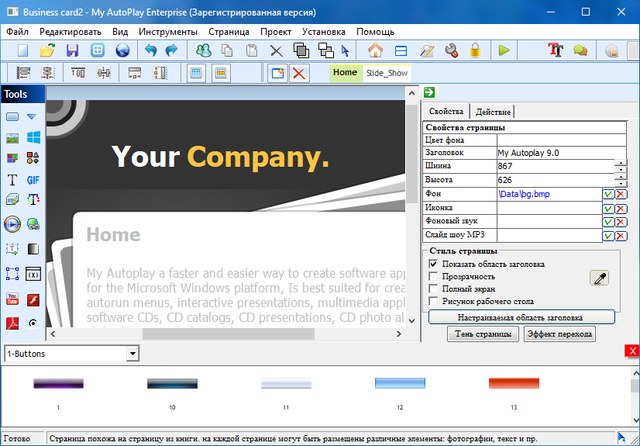Select the Flash object tool
The height and width of the screenshot is (446, 640).
[33, 300]
